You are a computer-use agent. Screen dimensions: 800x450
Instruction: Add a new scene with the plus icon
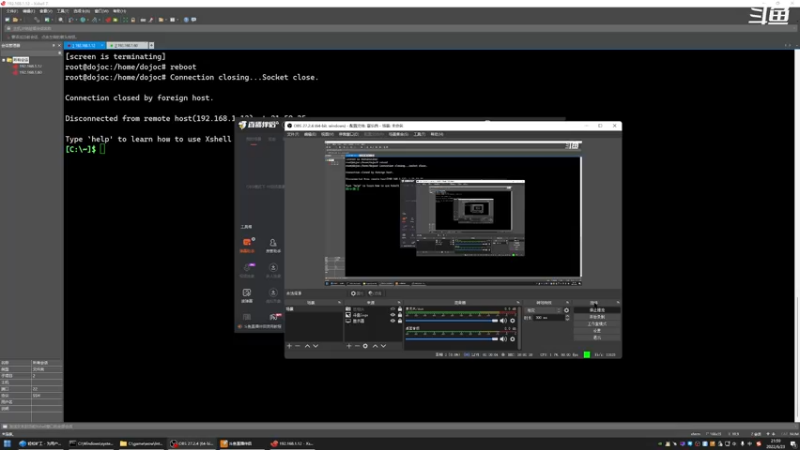[x=289, y=346]
